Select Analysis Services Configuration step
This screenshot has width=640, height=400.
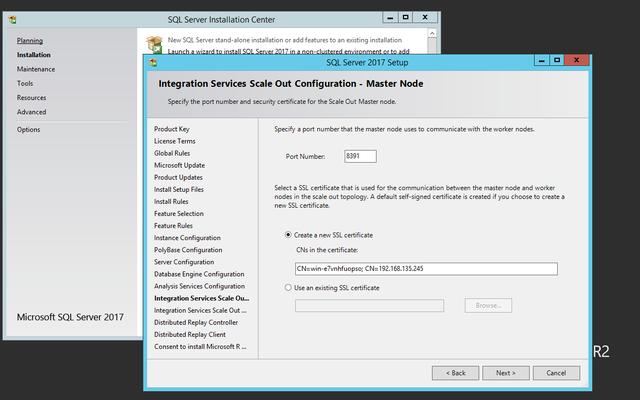(200, 286)
